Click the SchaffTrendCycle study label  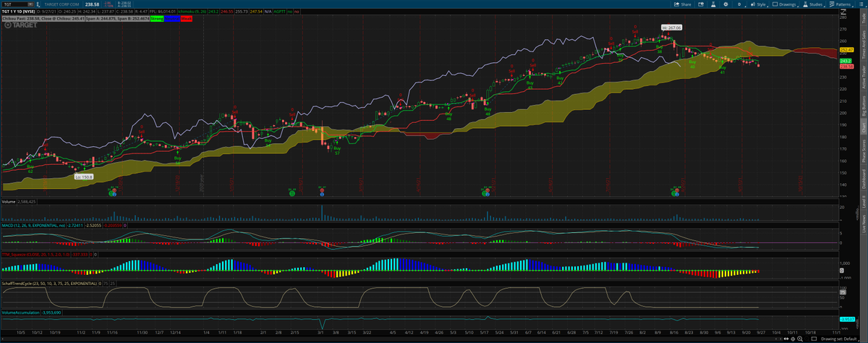pos(51,283)
